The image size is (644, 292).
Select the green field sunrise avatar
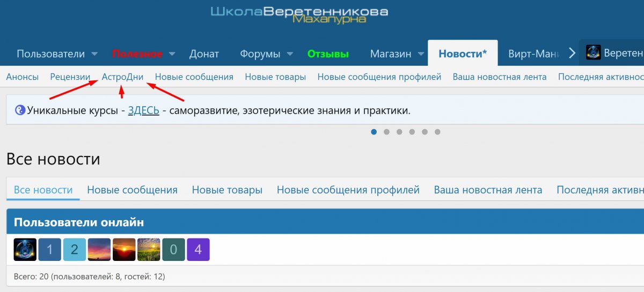pyautogui.click(x=149, y=250)
